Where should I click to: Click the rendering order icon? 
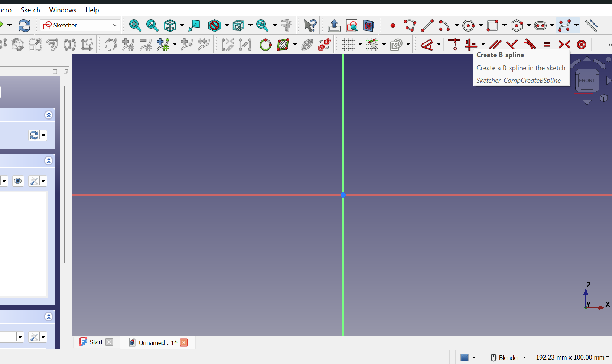click(396, 45)
